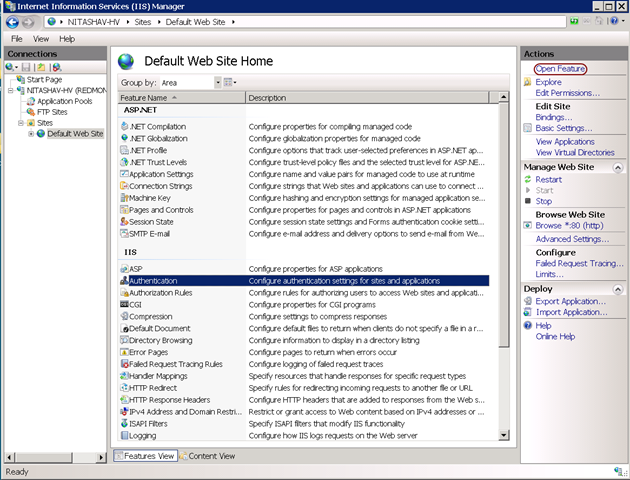Open the View menu

click(x=41, y=39)
